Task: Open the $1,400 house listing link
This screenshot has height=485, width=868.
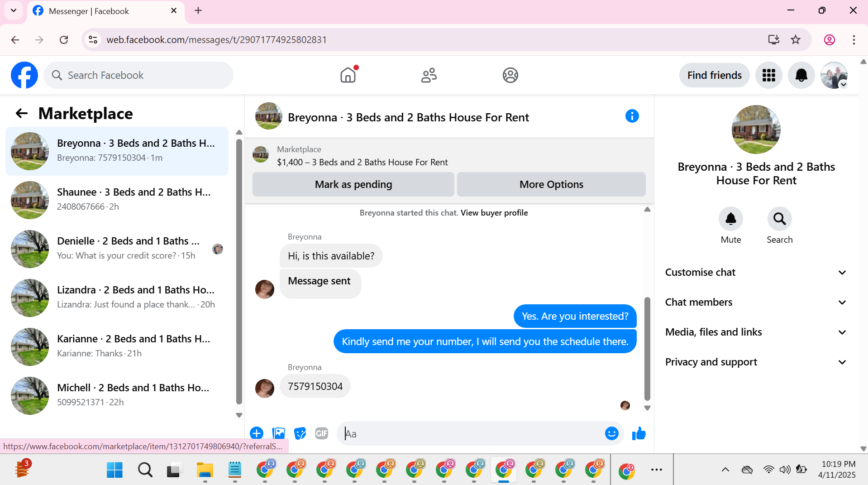Action: click(362, 162)
